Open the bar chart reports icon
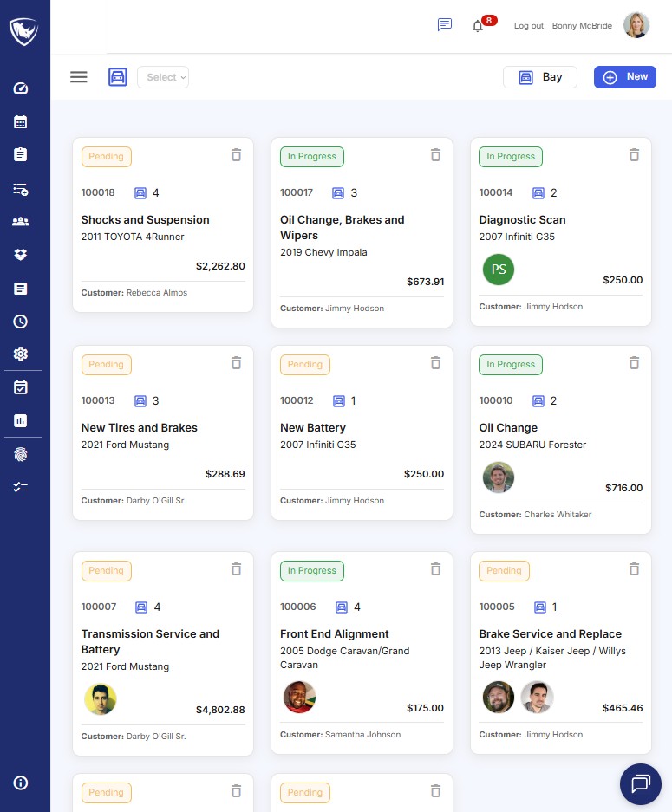This screenshot has height=812, width=672. 21,420
